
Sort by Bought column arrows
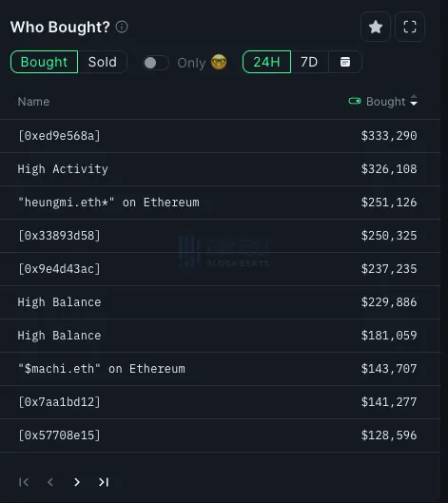[x=414, y=100]
